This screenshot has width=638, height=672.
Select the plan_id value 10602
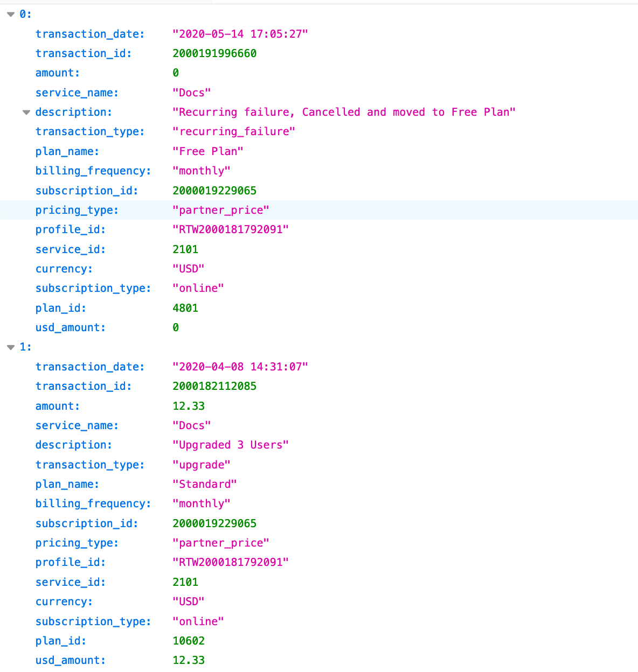189,641
